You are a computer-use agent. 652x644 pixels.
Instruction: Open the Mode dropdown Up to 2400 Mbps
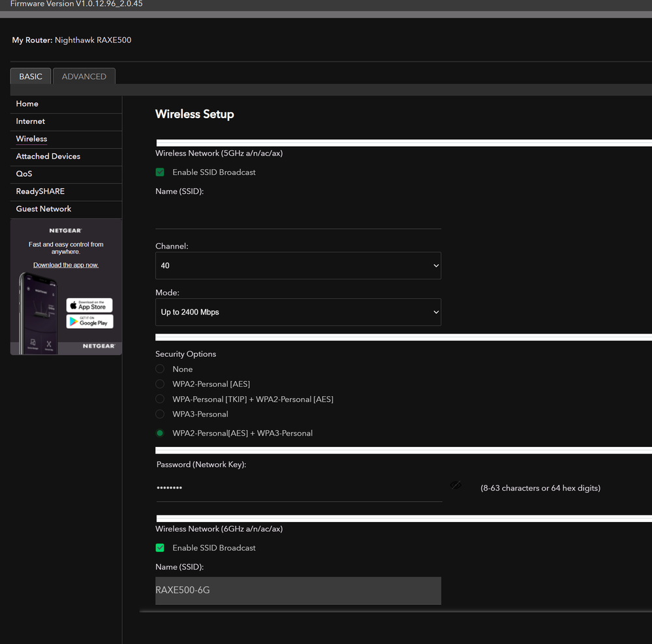point(298,312)
